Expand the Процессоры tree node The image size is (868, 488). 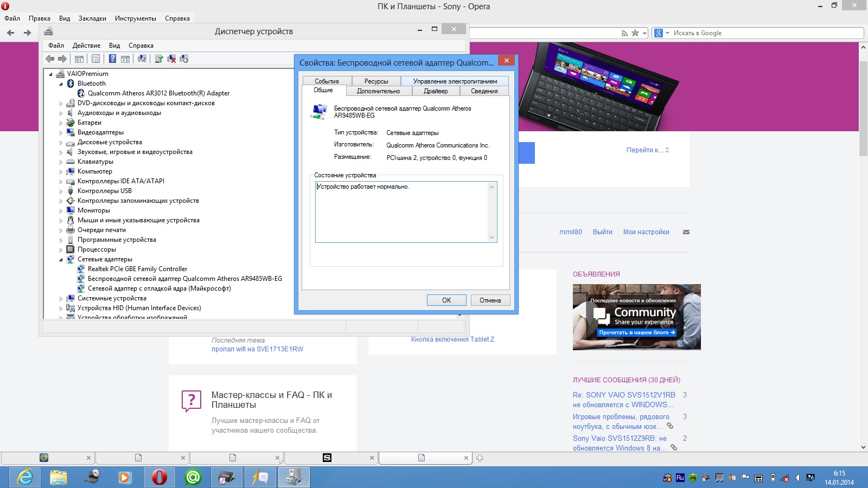click(x=61, y=250)
